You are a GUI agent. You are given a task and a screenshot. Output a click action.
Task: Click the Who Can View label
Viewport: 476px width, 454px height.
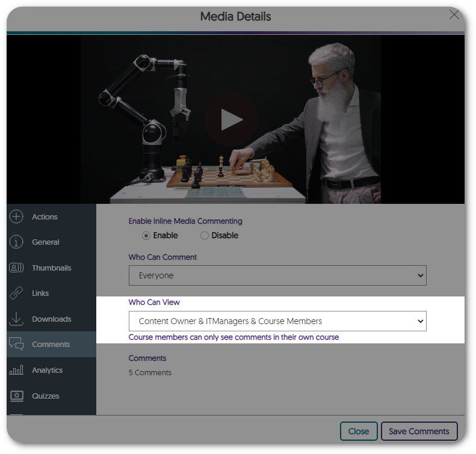[154, 302]
